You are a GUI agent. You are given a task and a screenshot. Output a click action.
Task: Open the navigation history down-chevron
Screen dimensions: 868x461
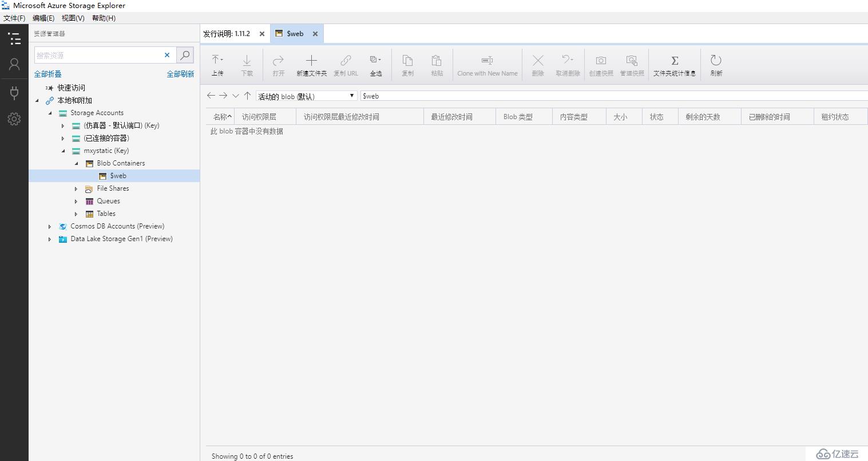coord(235,96)
